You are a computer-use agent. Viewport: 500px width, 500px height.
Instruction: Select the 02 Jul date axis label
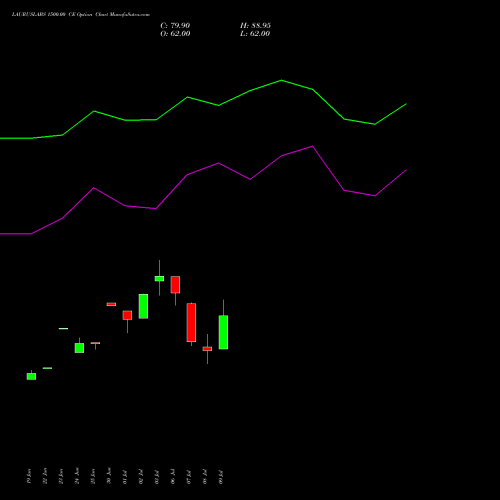pyautogui.click(x=141, y=477)
